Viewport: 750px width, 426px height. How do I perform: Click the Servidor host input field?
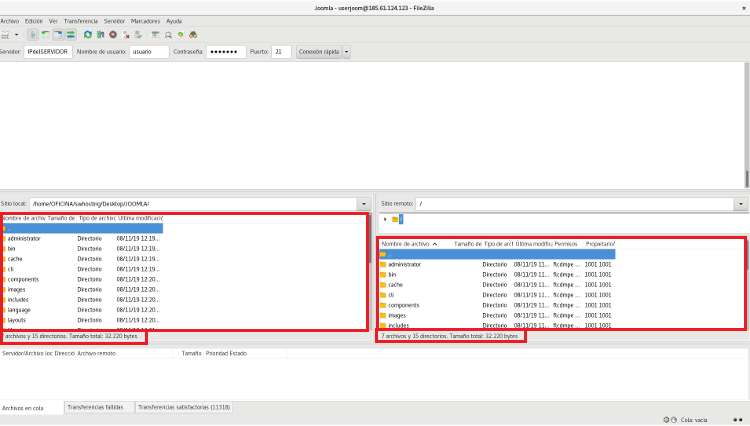point(48,52)
